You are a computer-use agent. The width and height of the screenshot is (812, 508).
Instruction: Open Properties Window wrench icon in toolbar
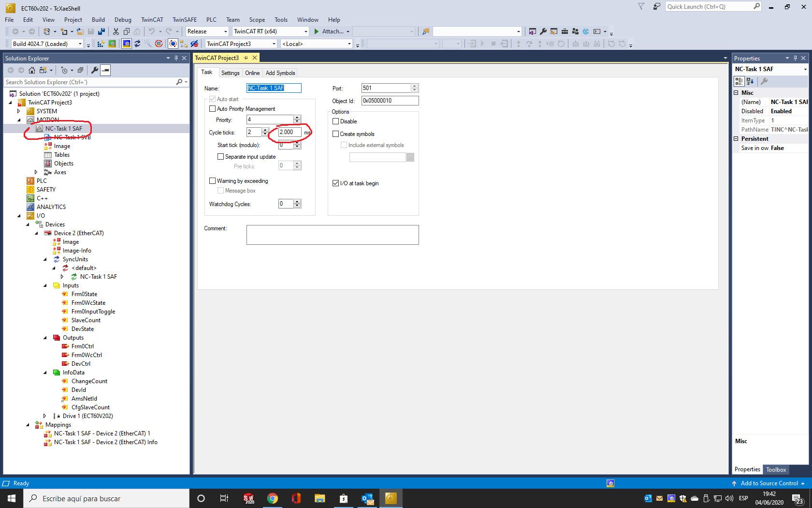coord(543,31)
